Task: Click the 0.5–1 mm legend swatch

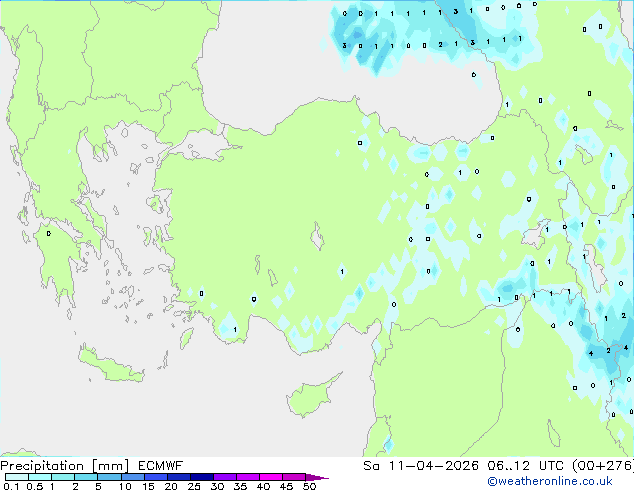Action: click(40, 477)
